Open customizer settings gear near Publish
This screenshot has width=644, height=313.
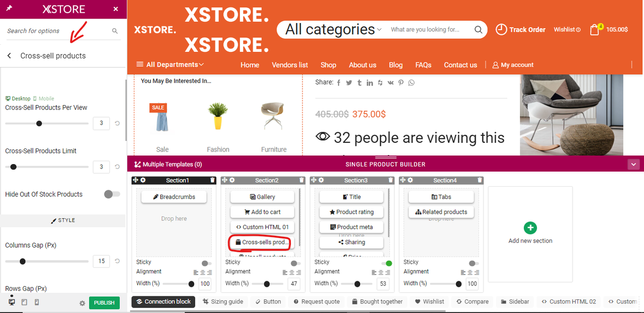82,303
